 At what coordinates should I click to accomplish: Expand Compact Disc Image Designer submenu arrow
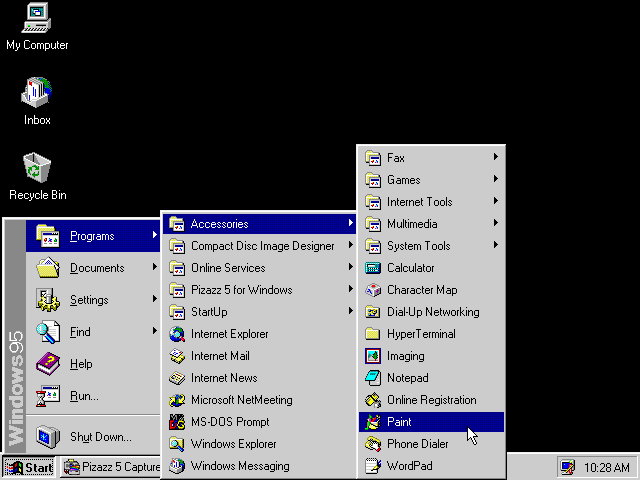click(x=351, y=245)
